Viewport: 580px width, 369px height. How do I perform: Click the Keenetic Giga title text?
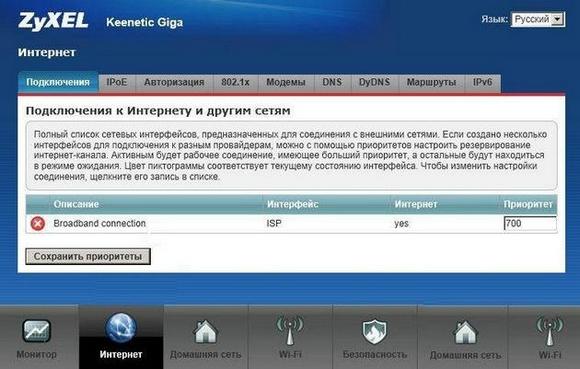pyautogui.click(x=145, y=22)
